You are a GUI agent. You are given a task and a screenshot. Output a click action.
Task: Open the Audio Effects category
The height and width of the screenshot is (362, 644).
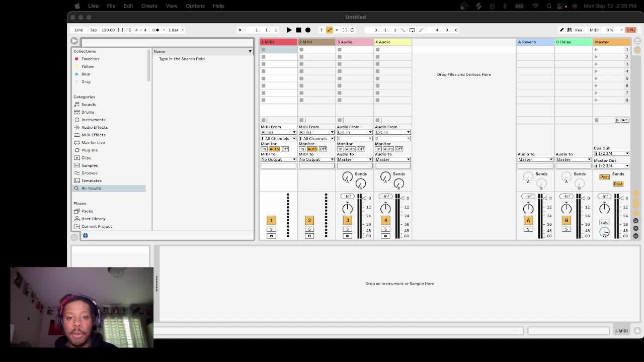[94, 127]
